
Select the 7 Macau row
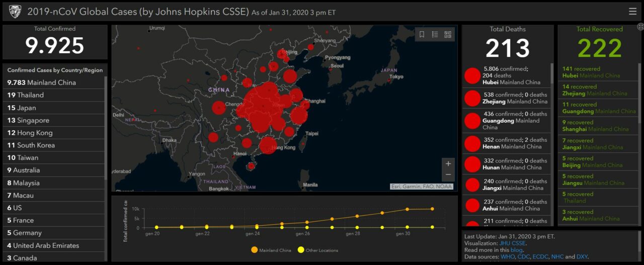click(54, 196)
